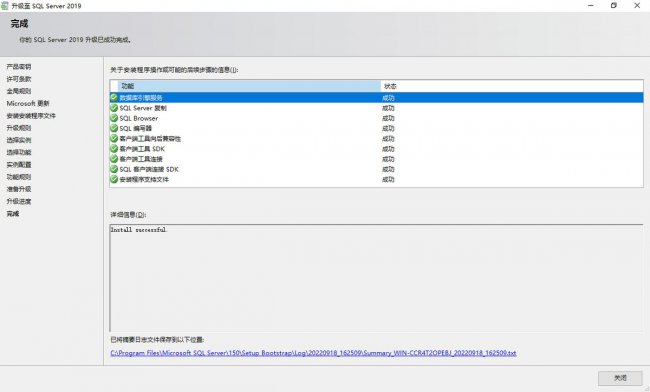The height and width of the screenshot is (392, 650).
Task: Click the 状态 column header
Action: [512, 86]
